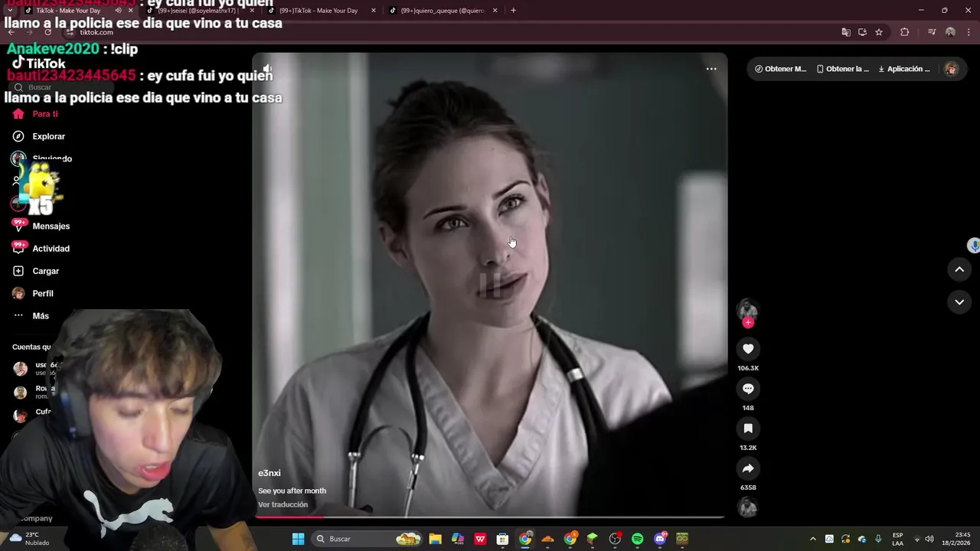The height and width of the screenshot is (551, 980).
Task: Open the creator avatar beside video
Action: pos(747,309)
